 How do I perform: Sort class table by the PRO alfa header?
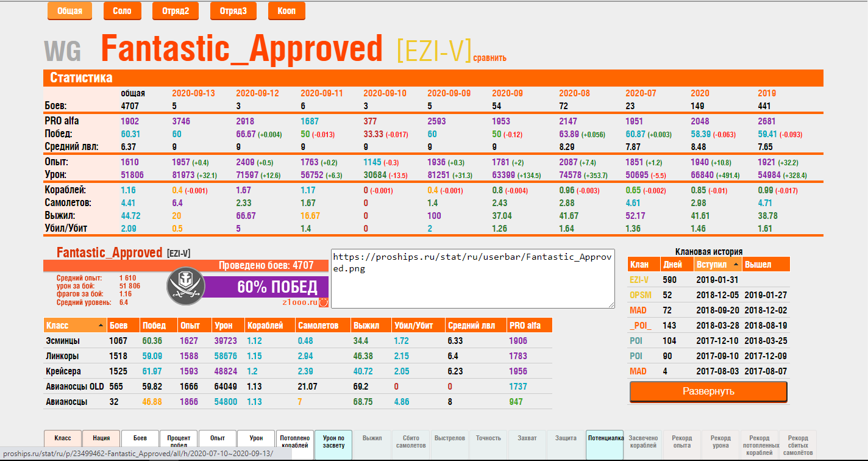(524, 326)
